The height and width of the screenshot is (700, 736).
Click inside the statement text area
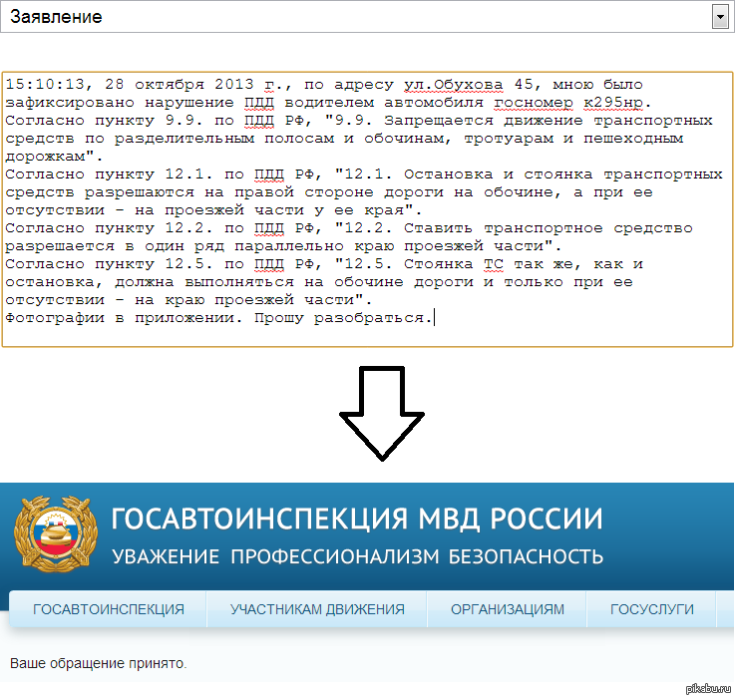click(x=367, y=209)
